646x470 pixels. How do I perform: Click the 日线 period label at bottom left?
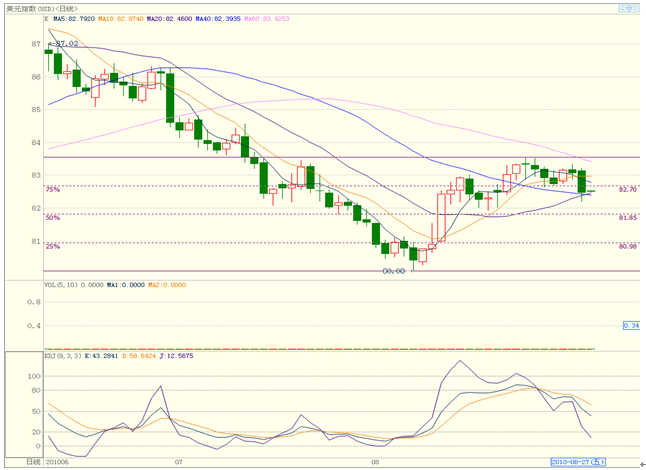point(33,462)
